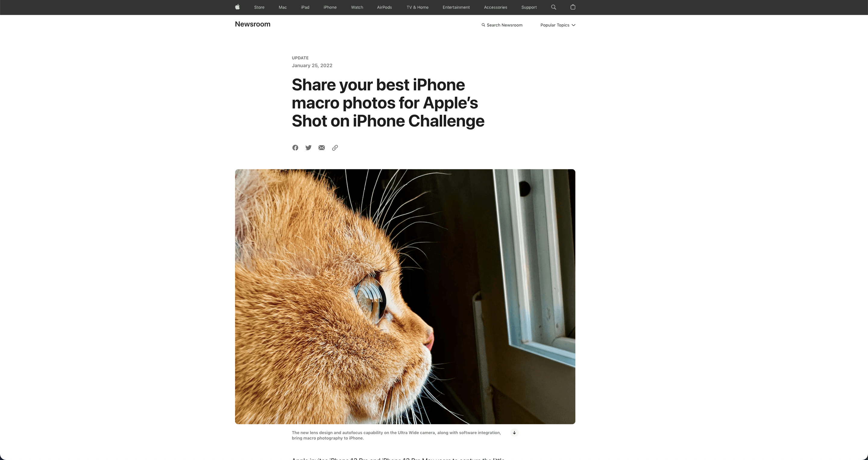Screen dimensions: 868x460
Task: Click the copy link icon
Action: pyautogui.click(x=335, y=147)
